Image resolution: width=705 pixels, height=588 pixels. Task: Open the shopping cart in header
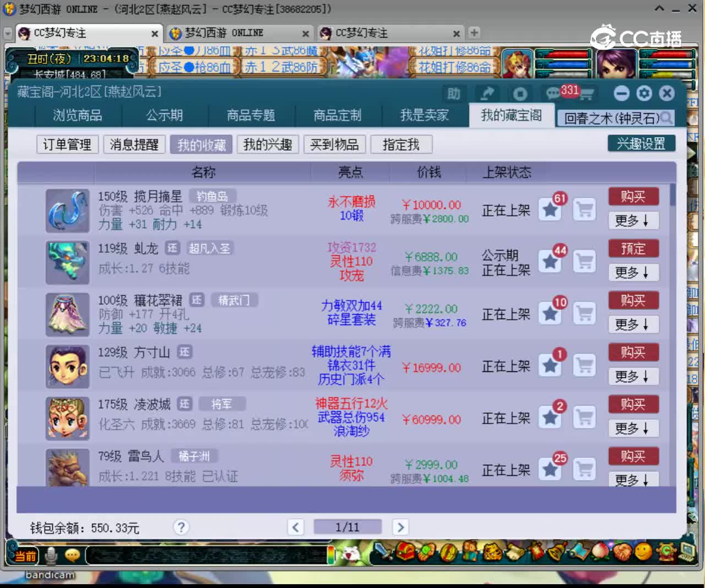click(x=586, y=95)
